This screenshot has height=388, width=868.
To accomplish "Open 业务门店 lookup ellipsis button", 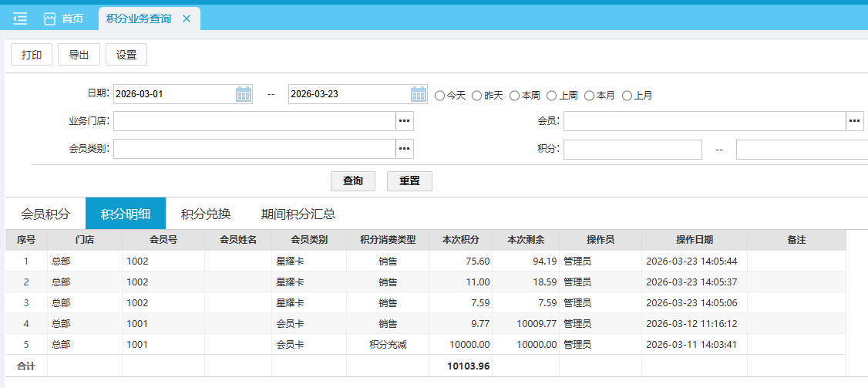I will click(x=405, y=121).
